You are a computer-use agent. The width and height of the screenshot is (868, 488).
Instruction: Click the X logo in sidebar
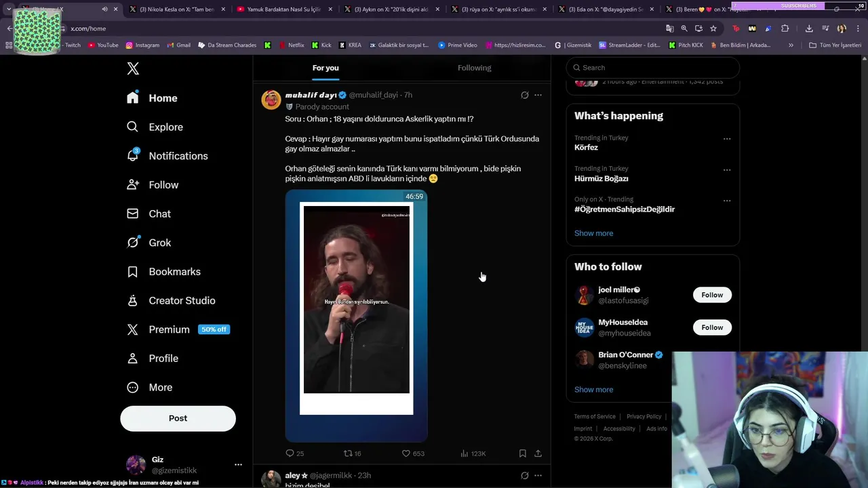point(133,68)
